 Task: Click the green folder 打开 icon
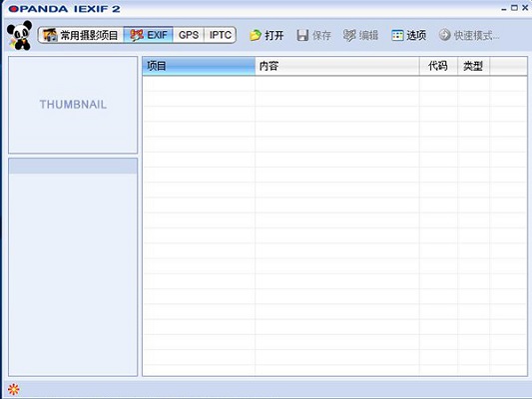256,35
